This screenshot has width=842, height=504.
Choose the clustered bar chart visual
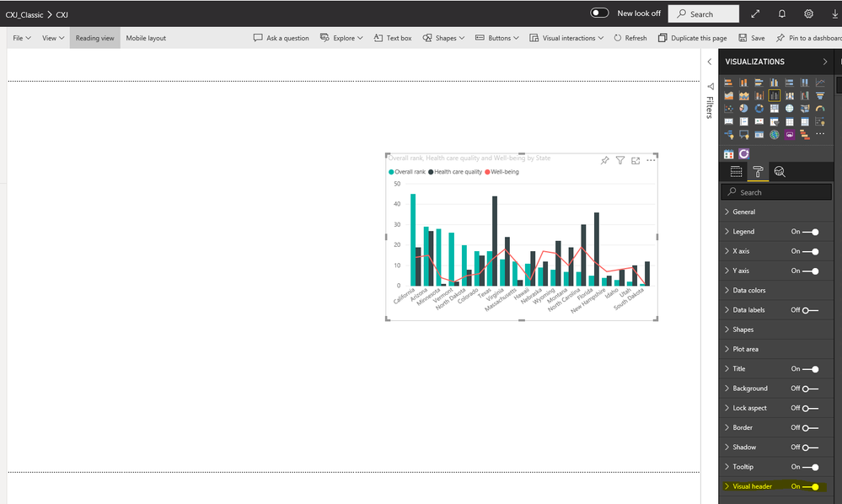759,83
